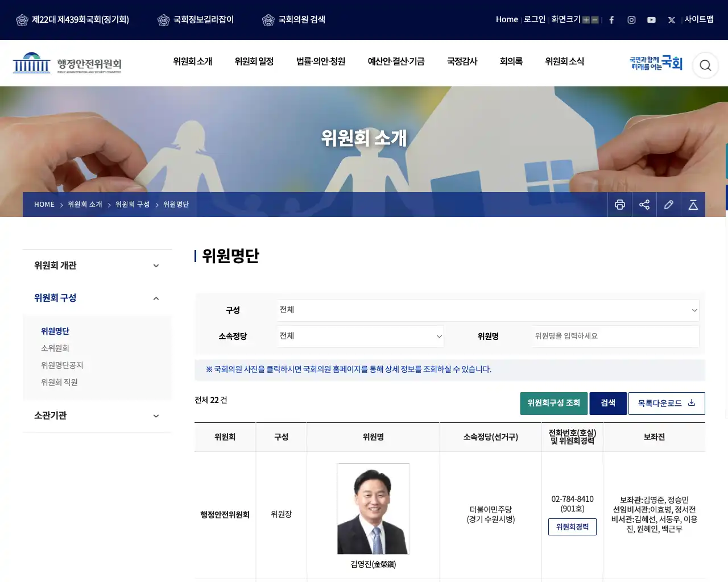Select 위원회 직원 in sidebar
The image size is (728, 582).
(x=59, y=383)
